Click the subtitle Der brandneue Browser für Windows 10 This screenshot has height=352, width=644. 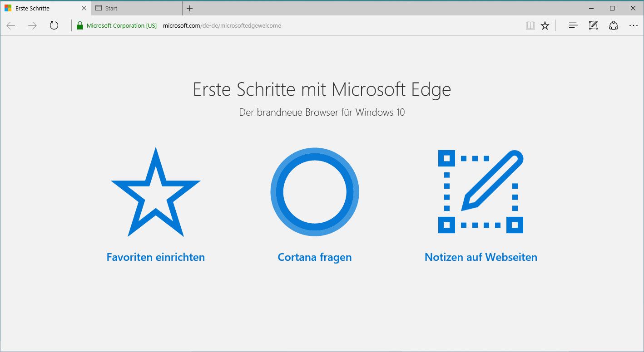pyautogui.click(x=322, y=112)
